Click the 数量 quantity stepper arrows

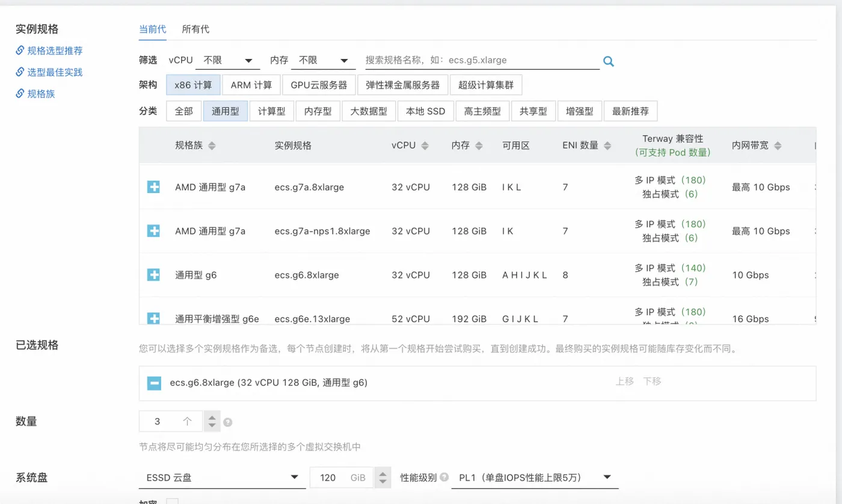(212, 422)
